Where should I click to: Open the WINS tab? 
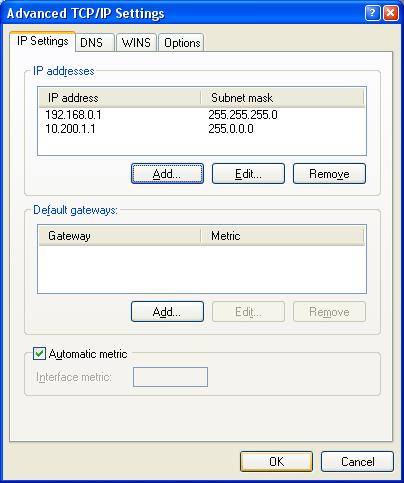(x=136, y=43)
